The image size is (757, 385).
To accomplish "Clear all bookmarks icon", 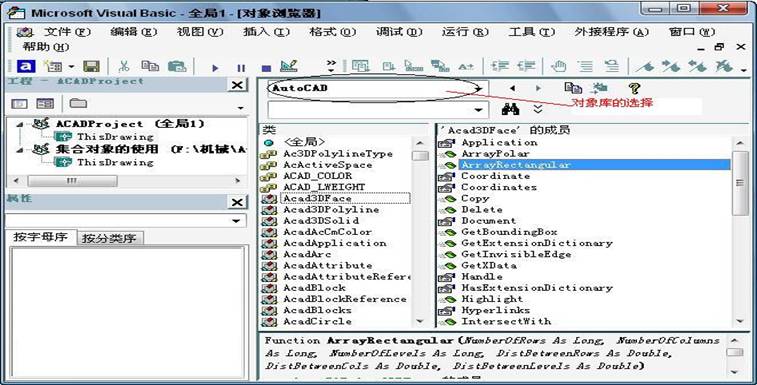I will (724, 66).
